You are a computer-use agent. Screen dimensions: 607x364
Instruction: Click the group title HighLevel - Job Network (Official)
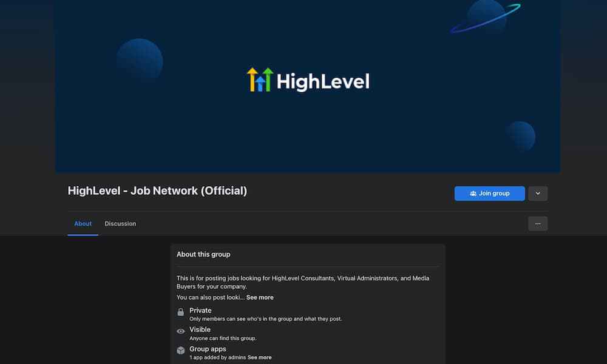(x=157, y=190)
